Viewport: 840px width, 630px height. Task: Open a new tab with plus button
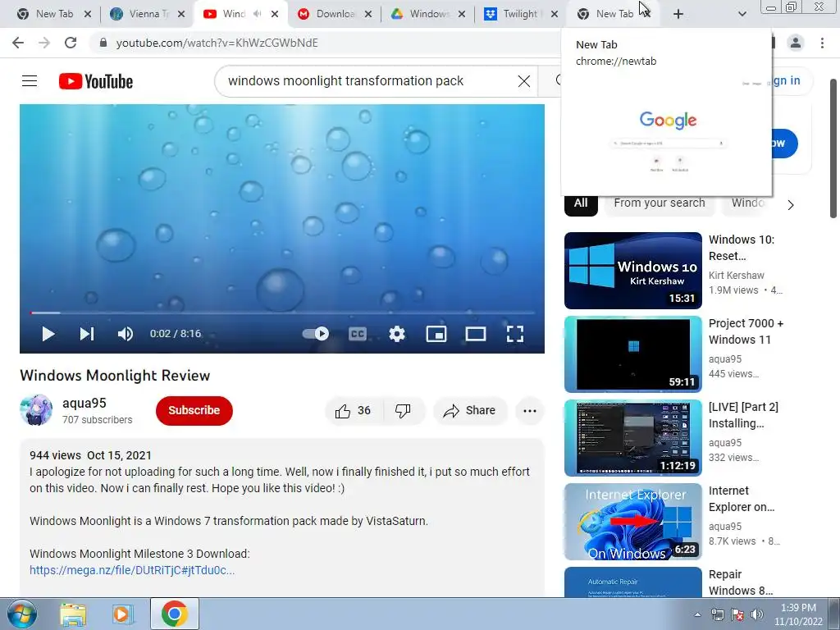[678, 14]
